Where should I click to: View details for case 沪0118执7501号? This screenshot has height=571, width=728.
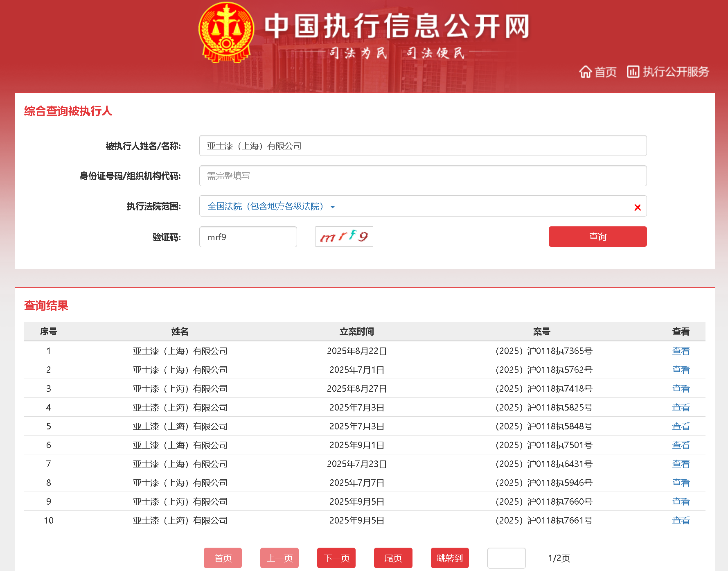681,445
